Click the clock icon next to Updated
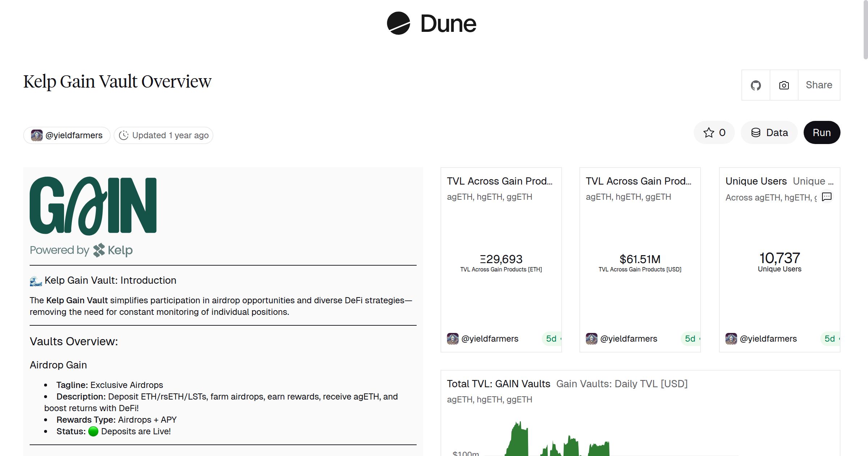Viewport: 868px width, 456px height. [x=123, y=135]
